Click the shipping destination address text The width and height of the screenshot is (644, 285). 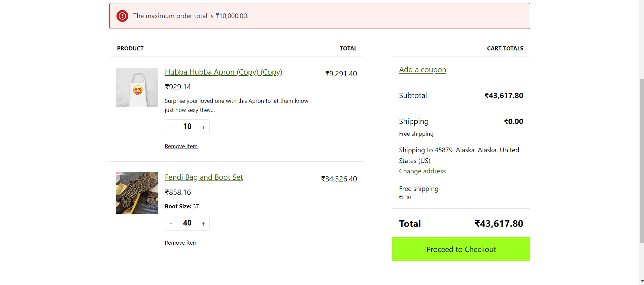point(459,155)
